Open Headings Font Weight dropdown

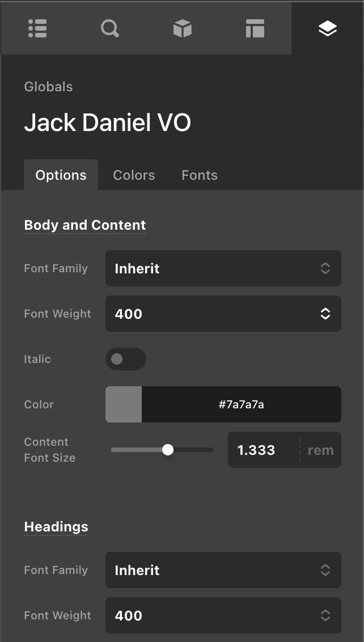coord(223,615)
